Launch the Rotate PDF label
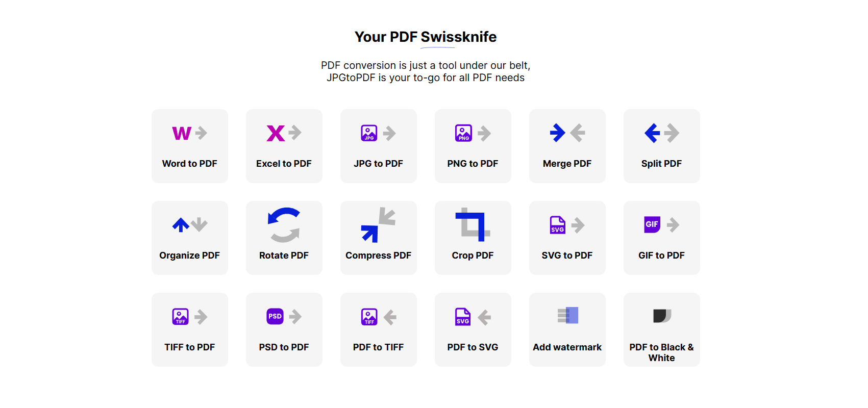The height and width of the screenshot is (408, 868). click(284, 256)
